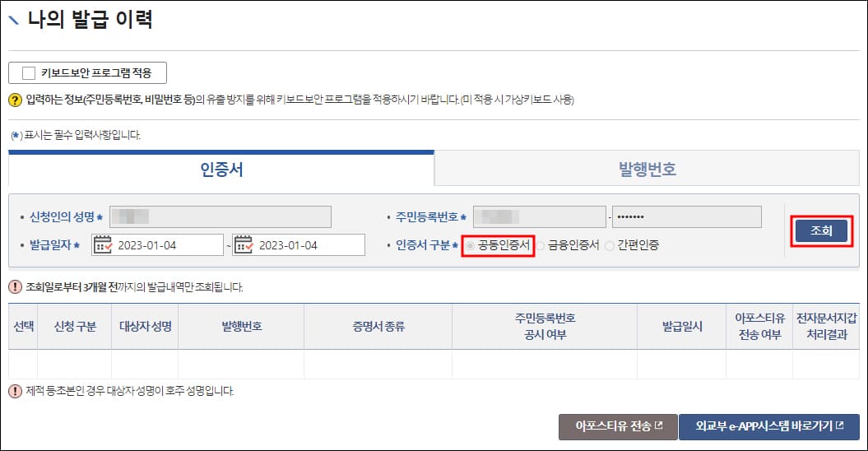Click the 발행번호 column header in table
868x451 pixels.
(241, 327)
